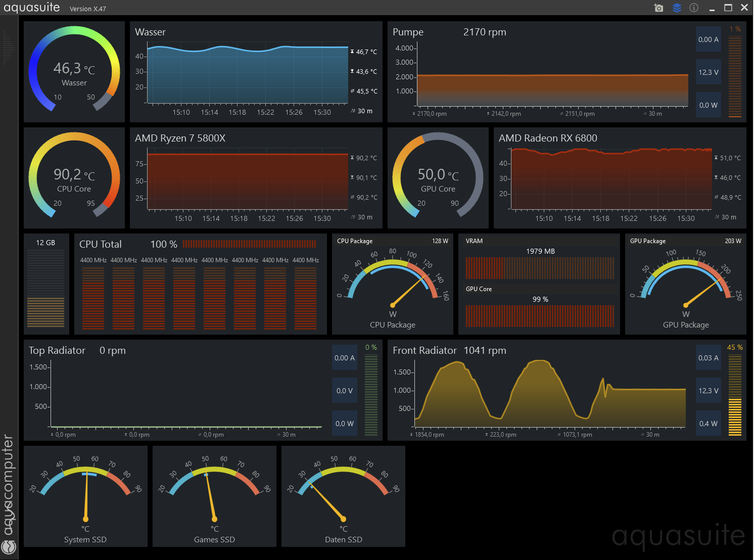Click the Front Radiator 0,03 A box
754x560 pixels.
click(708, 358)
